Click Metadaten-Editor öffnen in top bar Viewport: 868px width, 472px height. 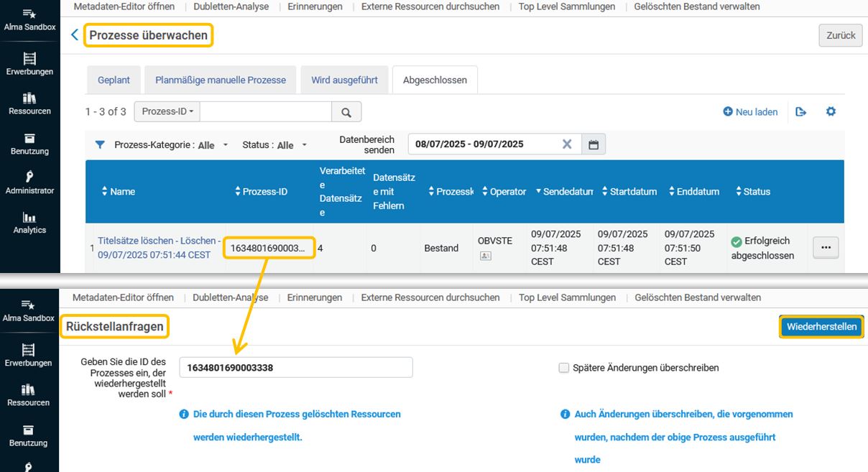coord(124,6)
